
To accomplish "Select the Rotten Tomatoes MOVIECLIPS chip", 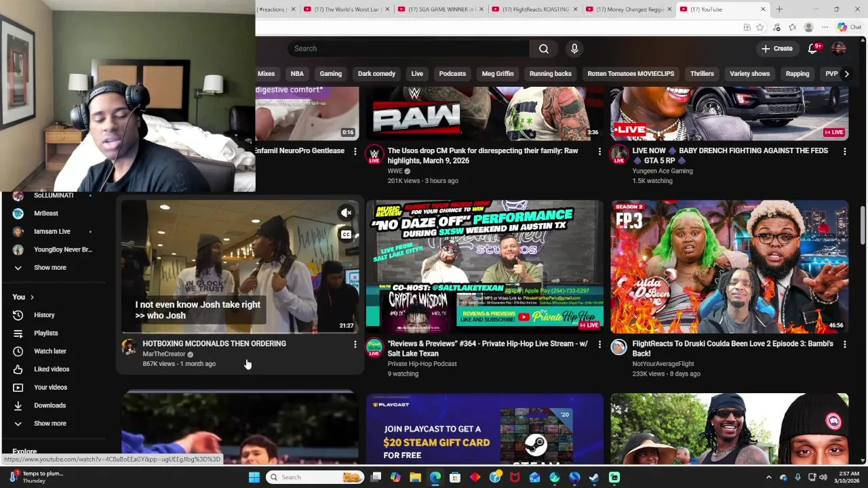I will [631, 74].
